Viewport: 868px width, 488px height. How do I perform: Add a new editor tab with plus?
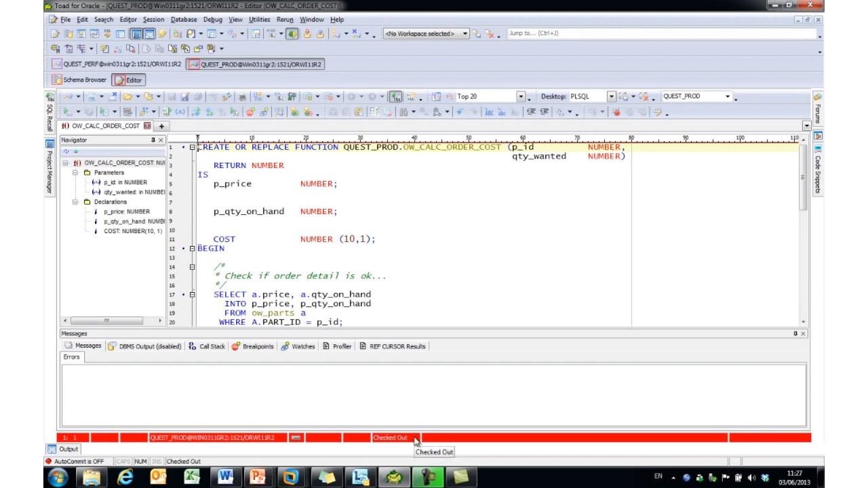(161, 126)
